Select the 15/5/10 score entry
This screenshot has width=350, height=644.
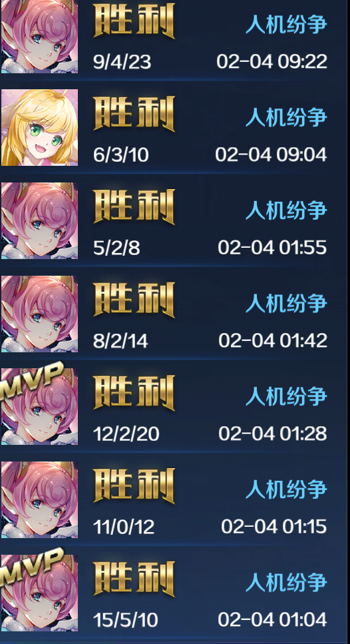coord(126,621)
